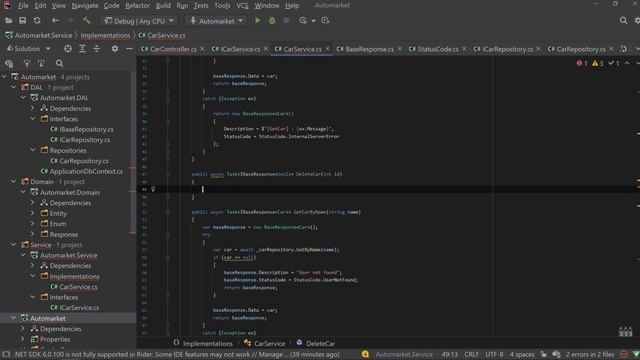Click the Expand All icon in Solution panel
The width and height of the screenshot is (640, 360).
click(x=82, y=49)
